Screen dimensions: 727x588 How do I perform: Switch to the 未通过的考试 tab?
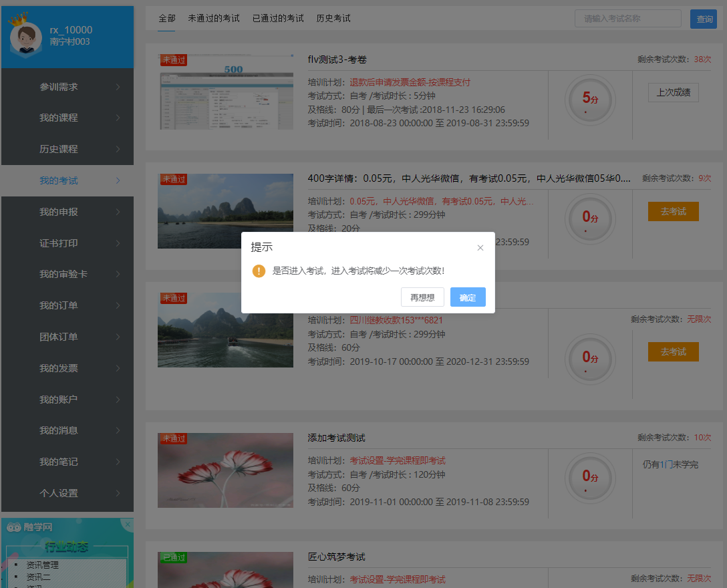click(214, 19)
